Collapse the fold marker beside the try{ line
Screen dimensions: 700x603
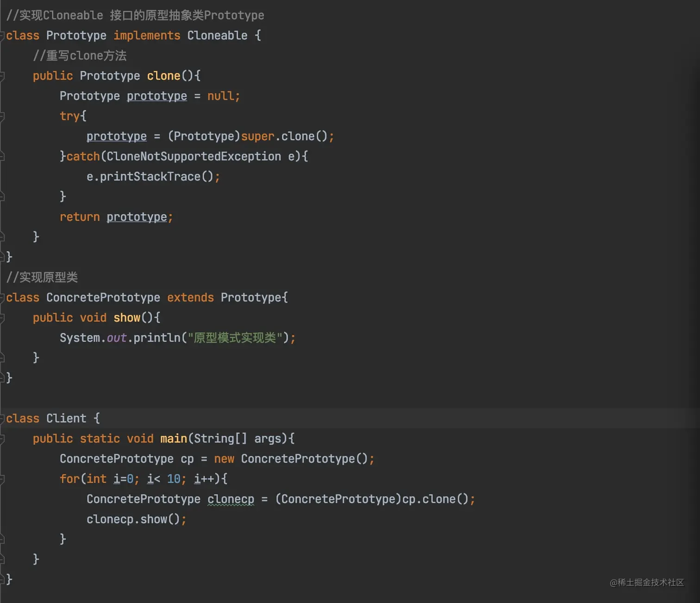click(2, 116)
